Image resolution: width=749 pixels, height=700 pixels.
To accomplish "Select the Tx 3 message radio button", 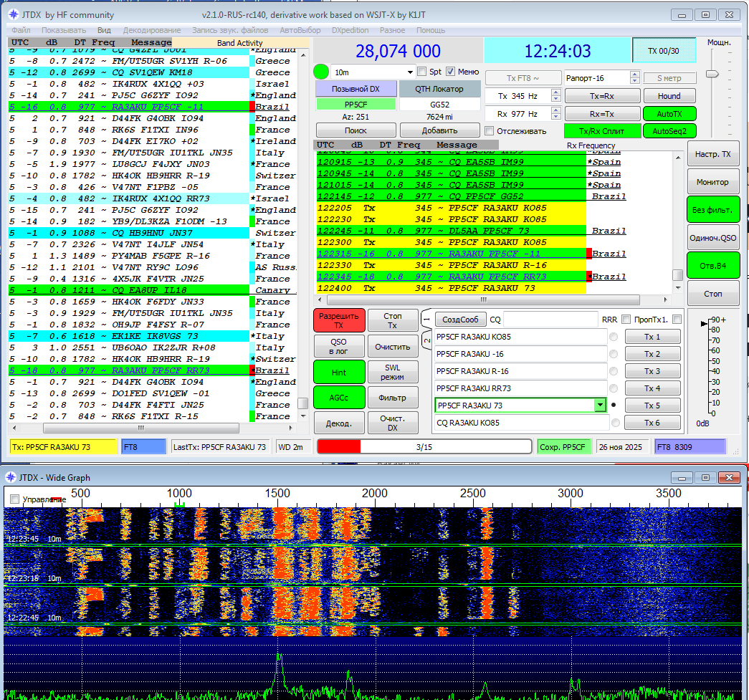I will pos(614,372).
